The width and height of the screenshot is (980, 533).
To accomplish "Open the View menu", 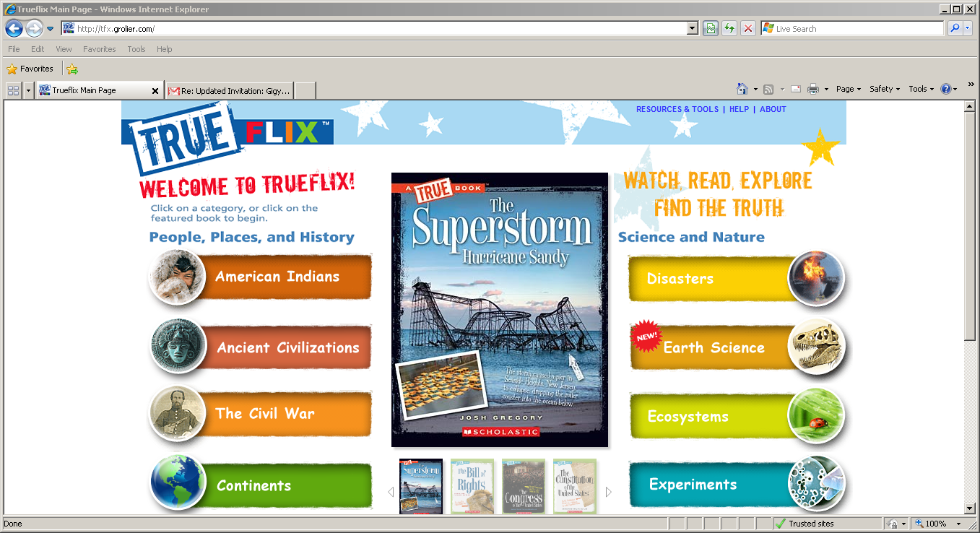I will pos(64,49).
